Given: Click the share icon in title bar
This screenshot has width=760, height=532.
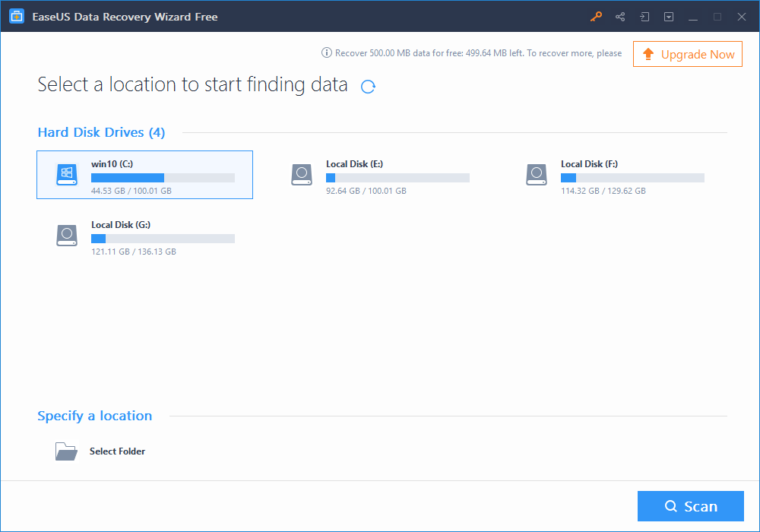Looking at the screenshot, I should [620, 17].
